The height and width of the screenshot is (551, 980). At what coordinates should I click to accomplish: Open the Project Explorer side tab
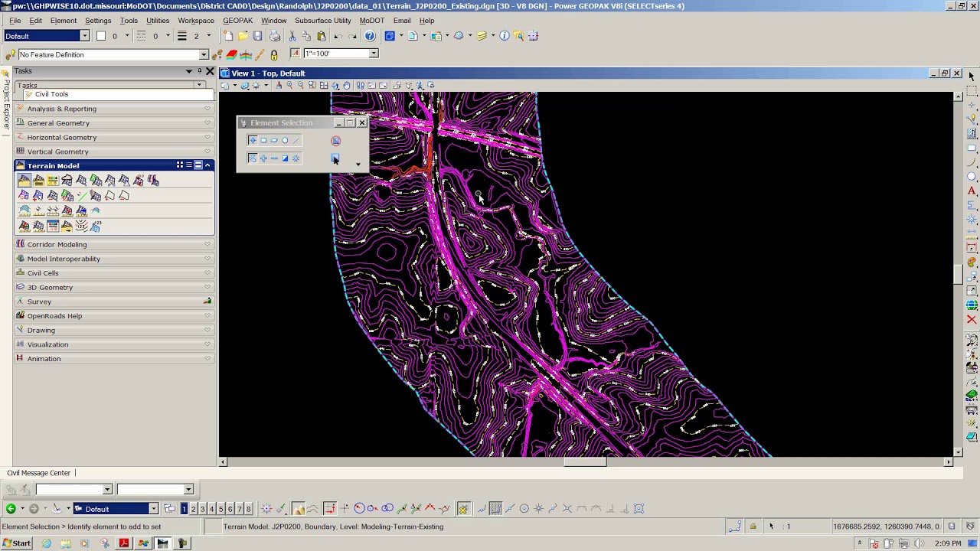click(x=6, y=101)
